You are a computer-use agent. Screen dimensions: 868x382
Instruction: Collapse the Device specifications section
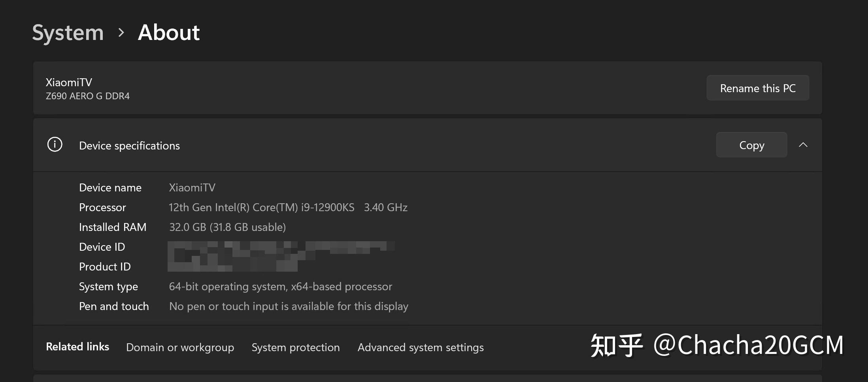coord(804,145)
